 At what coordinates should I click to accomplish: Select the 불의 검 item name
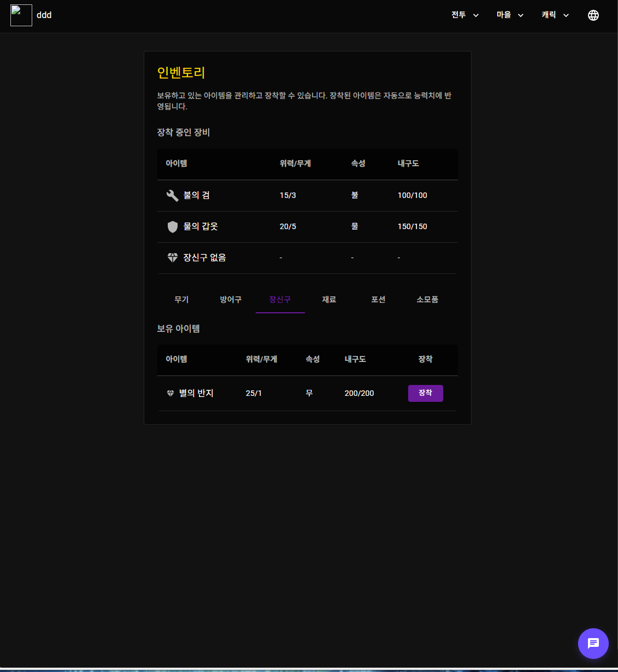197,195
